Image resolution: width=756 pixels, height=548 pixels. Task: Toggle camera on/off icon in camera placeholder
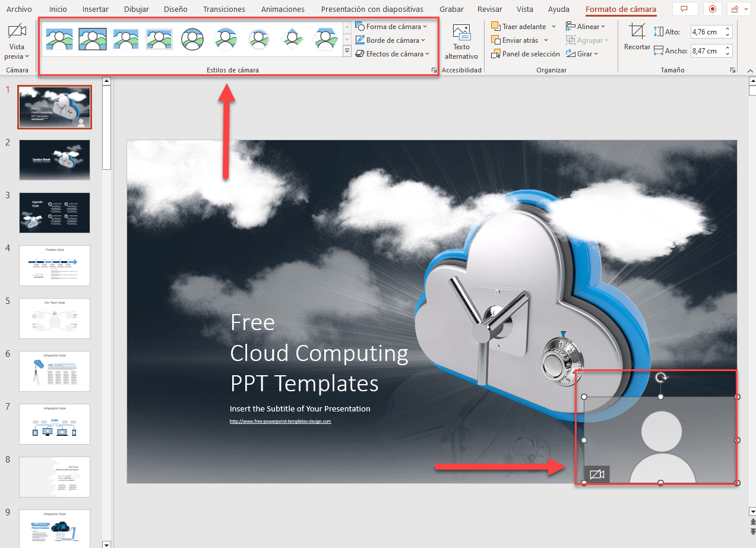[x=597, y=474]
